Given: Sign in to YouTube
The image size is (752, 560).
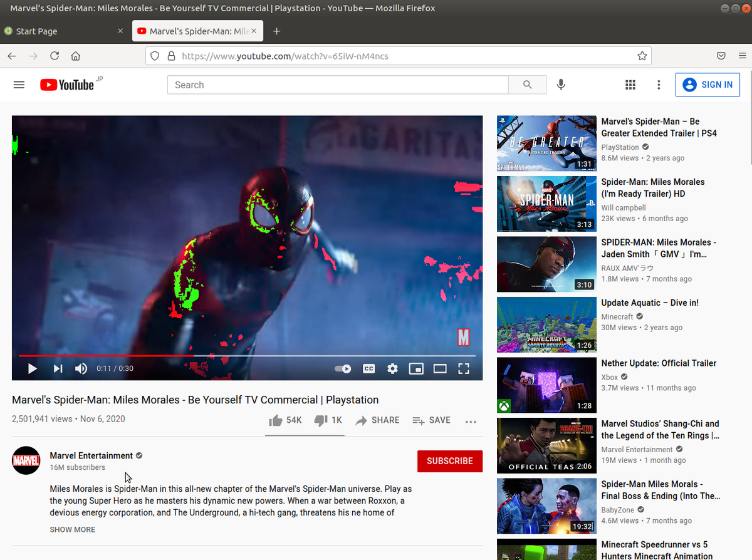Looking at the screenshot, I should [708, 85].
